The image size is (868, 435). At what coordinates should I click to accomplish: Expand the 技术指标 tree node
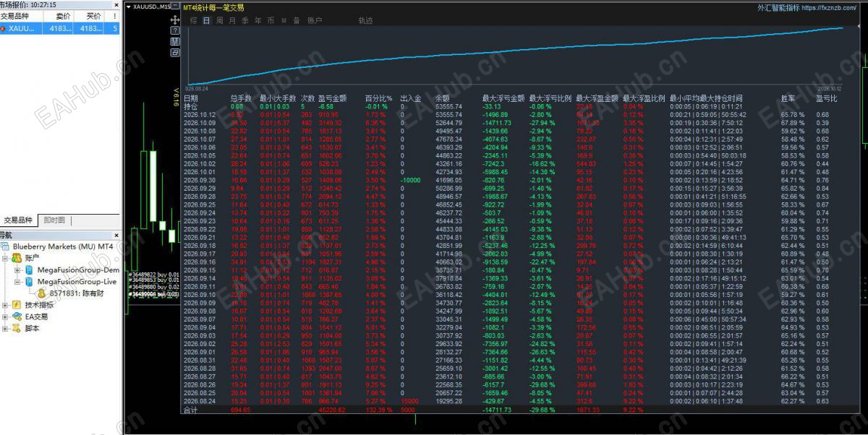pyautogui.click(x=6, y=305)
